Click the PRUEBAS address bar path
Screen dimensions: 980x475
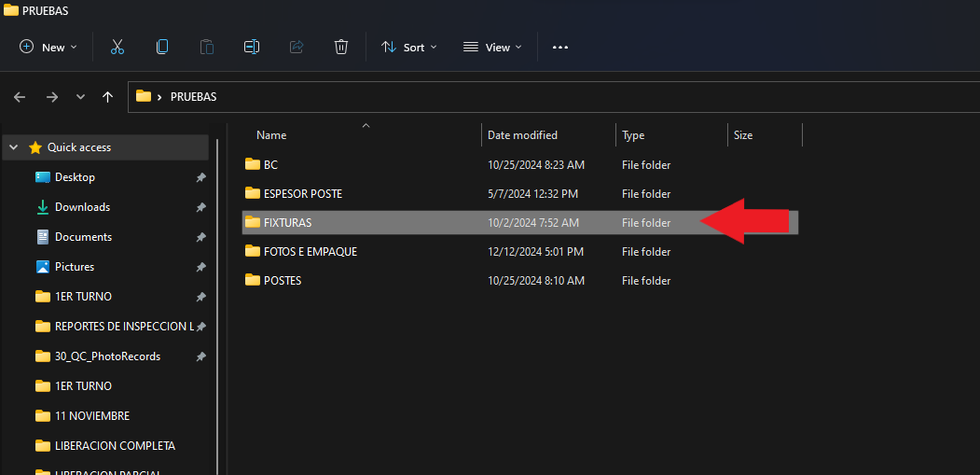point(193,97)
